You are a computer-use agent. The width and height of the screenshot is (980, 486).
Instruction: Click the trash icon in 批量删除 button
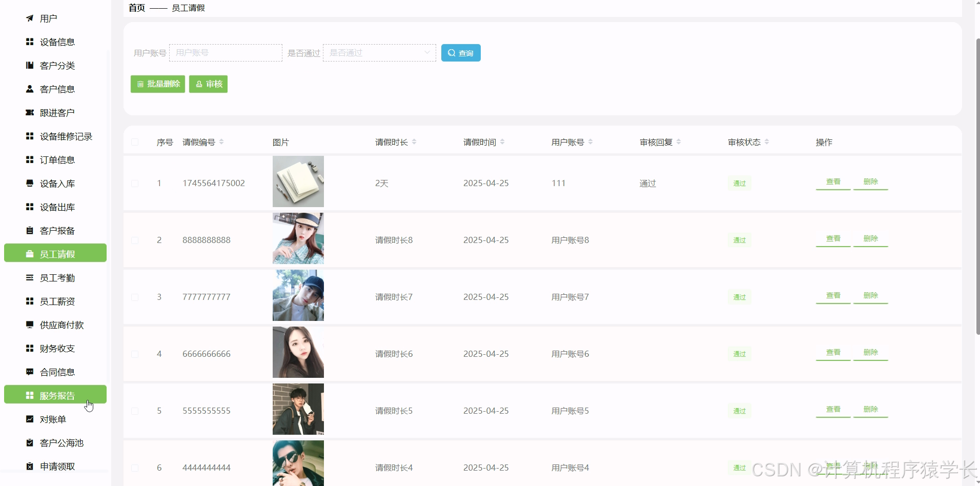tap(140, 84)
